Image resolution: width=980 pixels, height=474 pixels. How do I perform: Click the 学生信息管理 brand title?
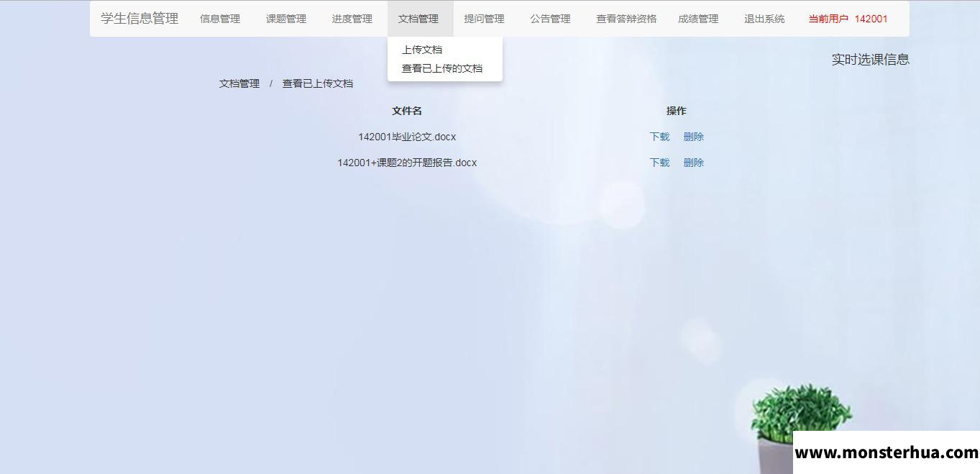point(139,19)
